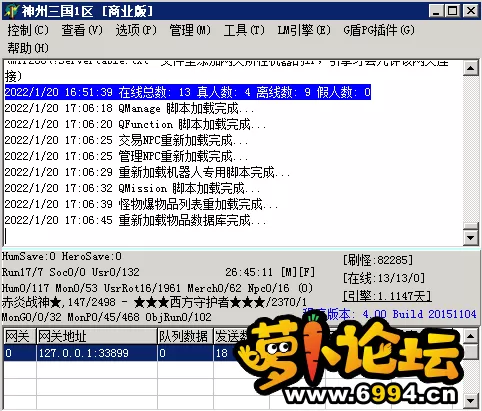Click gateway table scroll up arrow

point(471,336)
